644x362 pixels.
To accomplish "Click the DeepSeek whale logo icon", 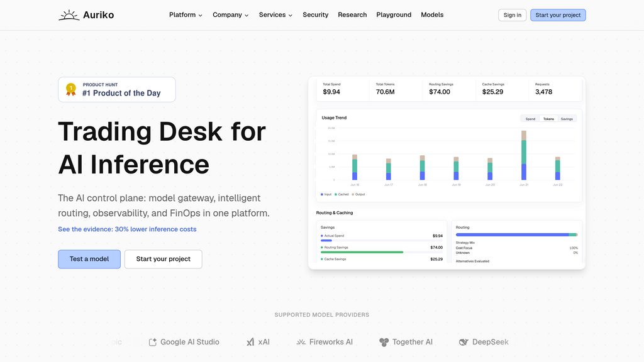I will pos(464,342).
